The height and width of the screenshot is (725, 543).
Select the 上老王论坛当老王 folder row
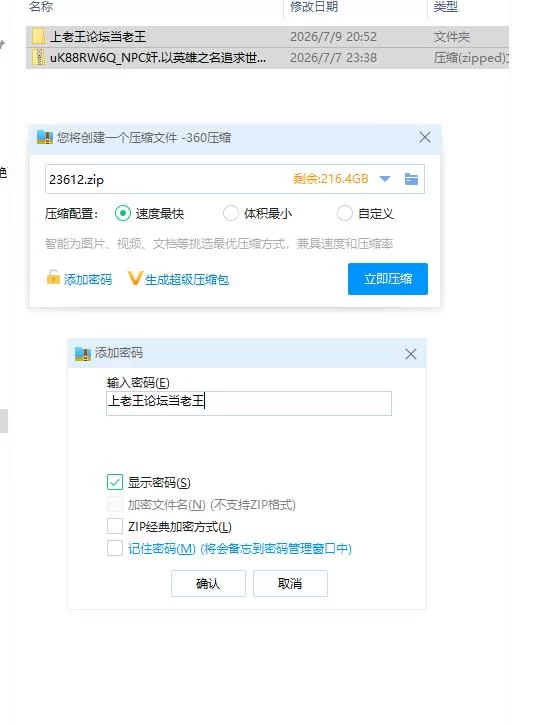coord(267,37)
